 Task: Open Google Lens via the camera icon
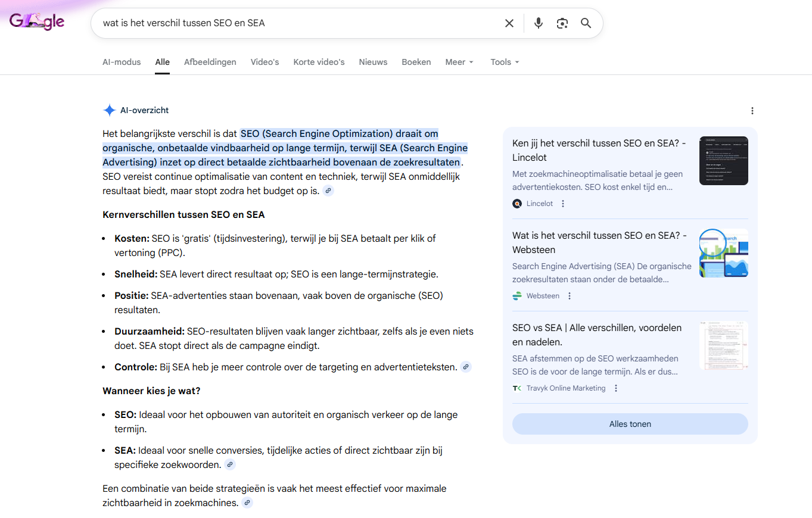[x=562, y=23]
